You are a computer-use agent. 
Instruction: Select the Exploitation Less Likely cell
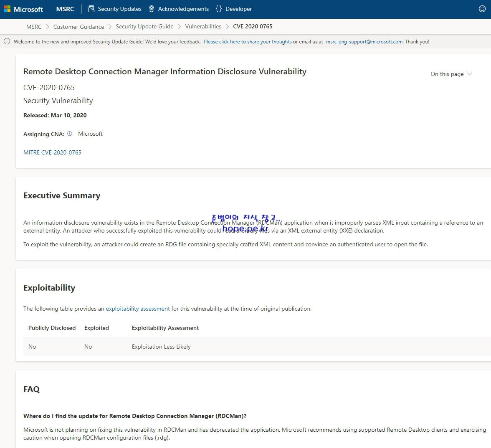point(161,347)
